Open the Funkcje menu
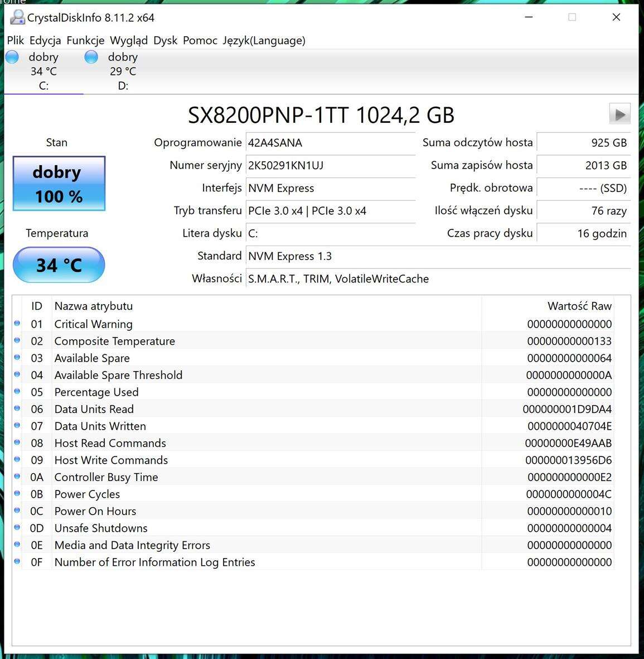Screen dimensions: 644x659 85,40
